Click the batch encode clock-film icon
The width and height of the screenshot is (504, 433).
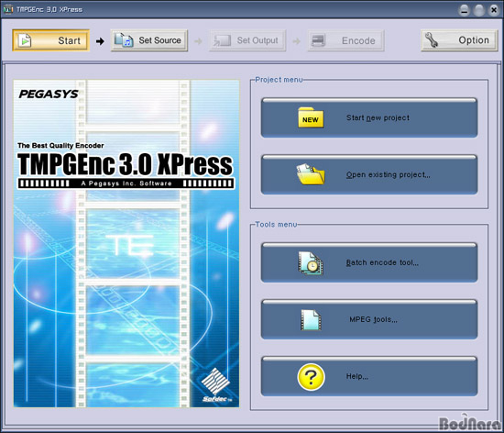pos(311,263)
